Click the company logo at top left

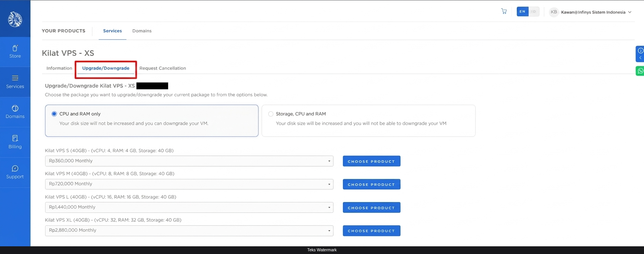15,19
